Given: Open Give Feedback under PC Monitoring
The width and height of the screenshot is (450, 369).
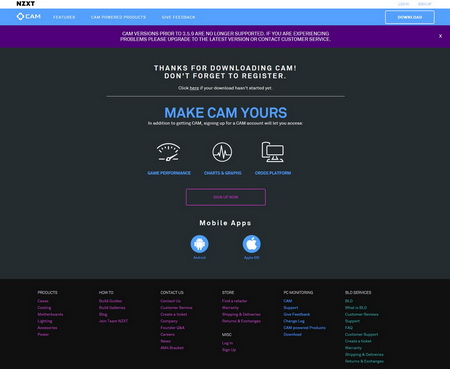Looking at the screenshot, I should point(297,314).
